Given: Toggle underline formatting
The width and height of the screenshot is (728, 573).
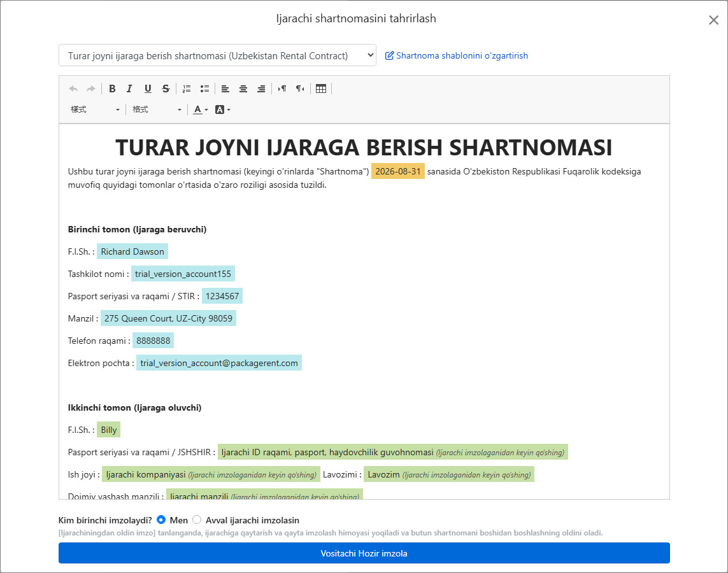Looking at the screenshot, I should coord(148,88).
